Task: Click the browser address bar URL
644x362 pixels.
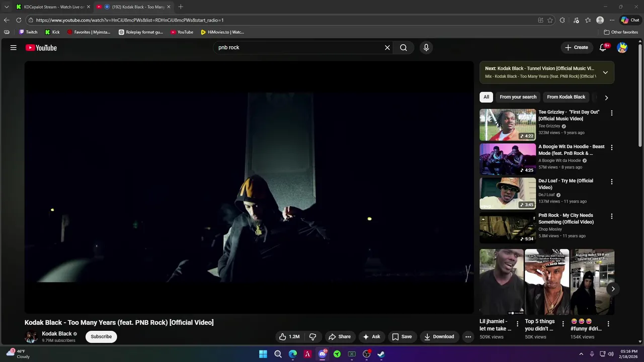Action: coord(130,20)
